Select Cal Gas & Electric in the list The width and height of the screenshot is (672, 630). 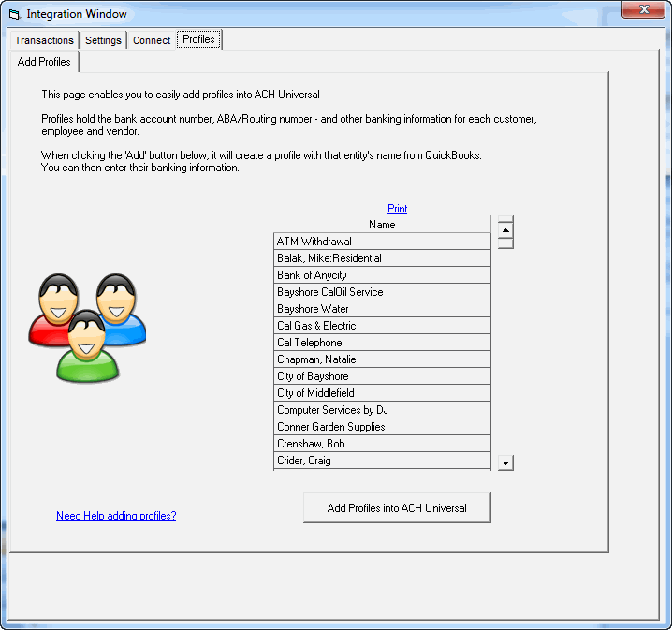click(x=382, y=326)
